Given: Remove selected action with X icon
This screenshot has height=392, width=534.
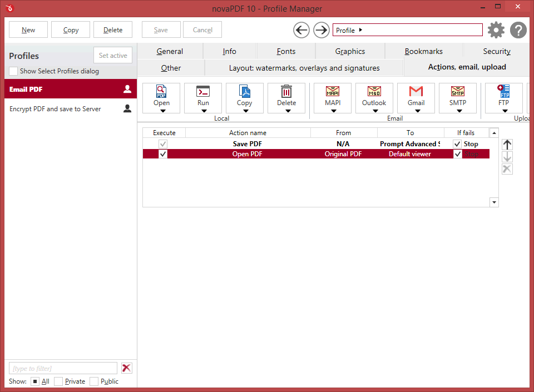Looking at the screenshot, I should click(507, 169).
